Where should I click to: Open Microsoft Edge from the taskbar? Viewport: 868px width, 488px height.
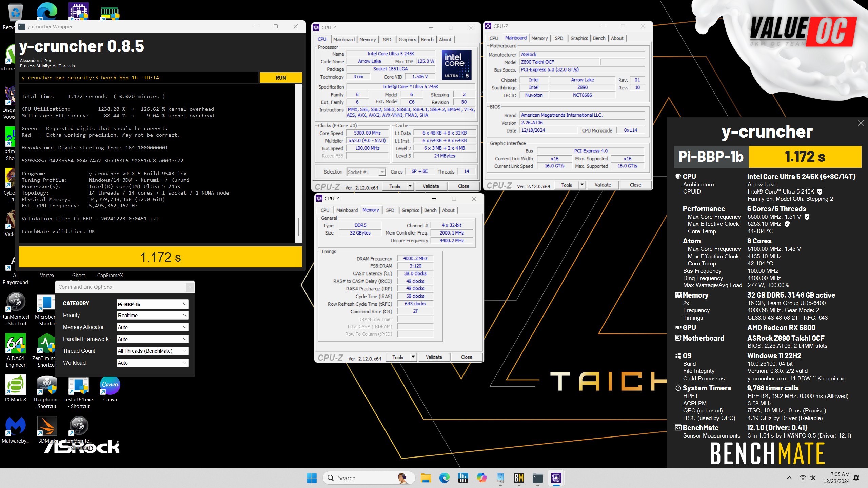tap(444, 478)
